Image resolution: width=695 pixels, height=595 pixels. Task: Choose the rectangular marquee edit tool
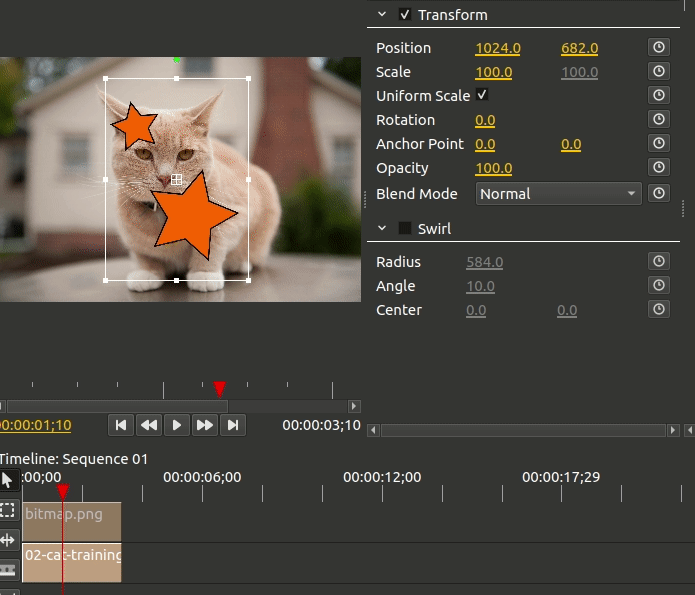[x=8, y=510]
